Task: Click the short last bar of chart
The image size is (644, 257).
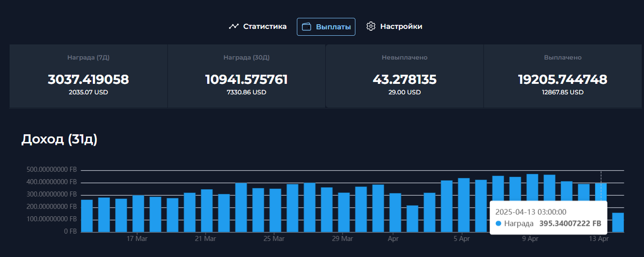Action: pos(618,222)
